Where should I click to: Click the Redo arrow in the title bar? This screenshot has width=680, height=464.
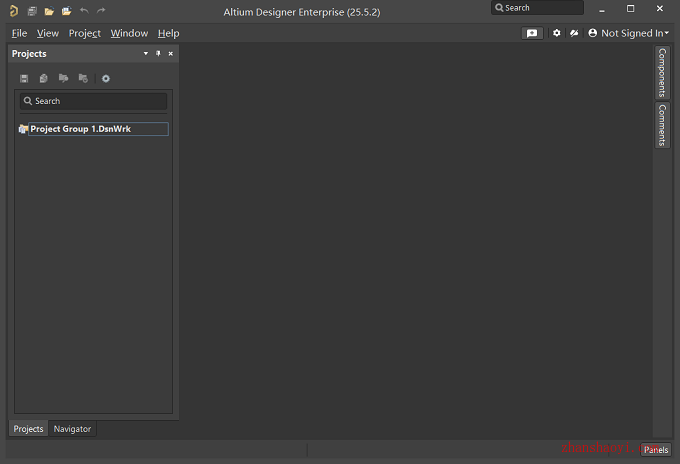coord(101,10)
